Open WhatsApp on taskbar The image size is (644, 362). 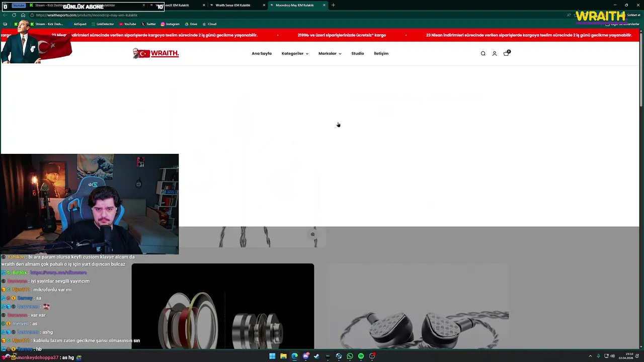coord(350,356)
